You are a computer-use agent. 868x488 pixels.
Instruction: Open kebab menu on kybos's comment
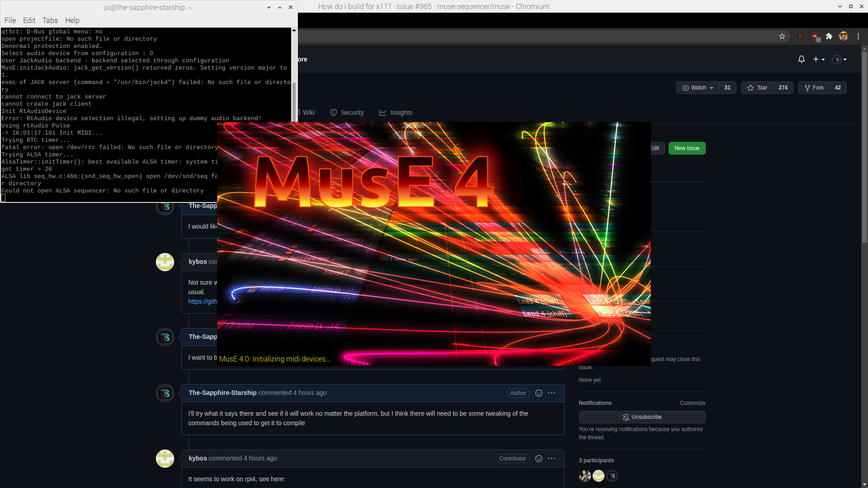coord(552,458)
